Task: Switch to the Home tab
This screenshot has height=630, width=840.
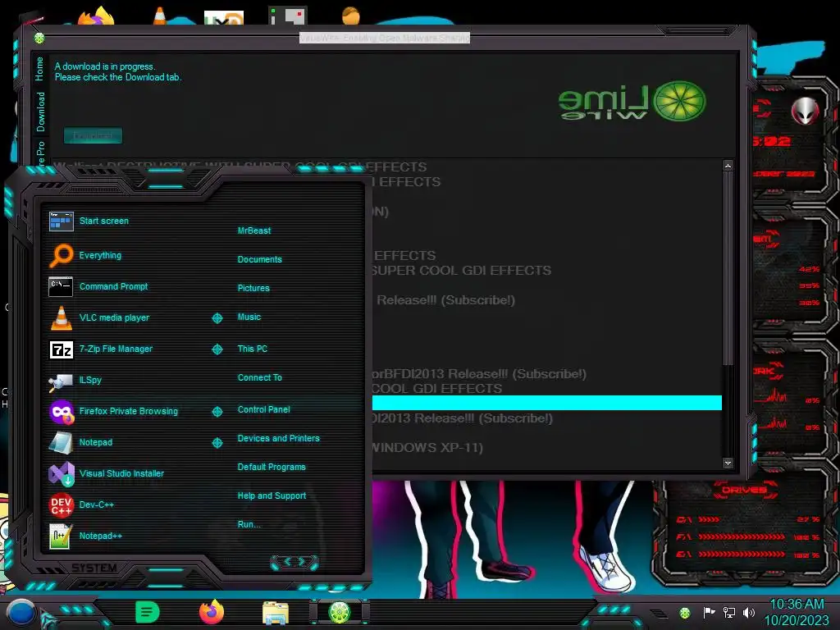Action: 39,69
